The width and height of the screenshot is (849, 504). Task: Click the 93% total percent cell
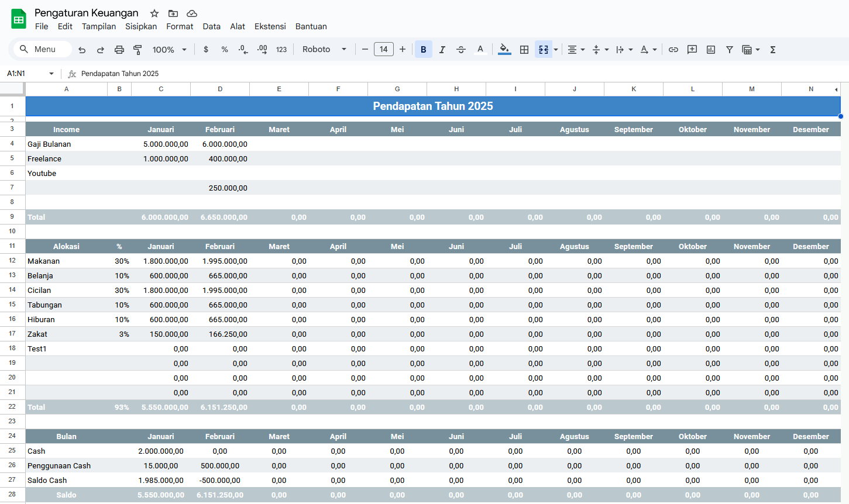(x=119, y=407)
